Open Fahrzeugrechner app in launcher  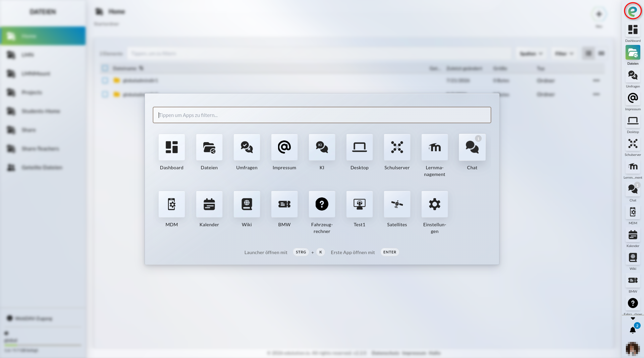pyautogui.click(x=322, y=204)
